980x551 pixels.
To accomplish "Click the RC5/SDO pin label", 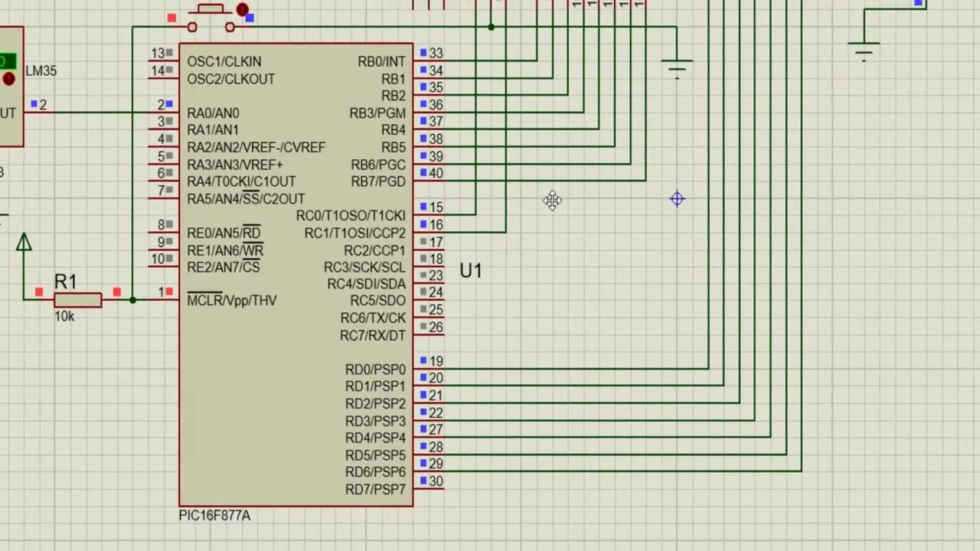I will click(x=378, y=301).
